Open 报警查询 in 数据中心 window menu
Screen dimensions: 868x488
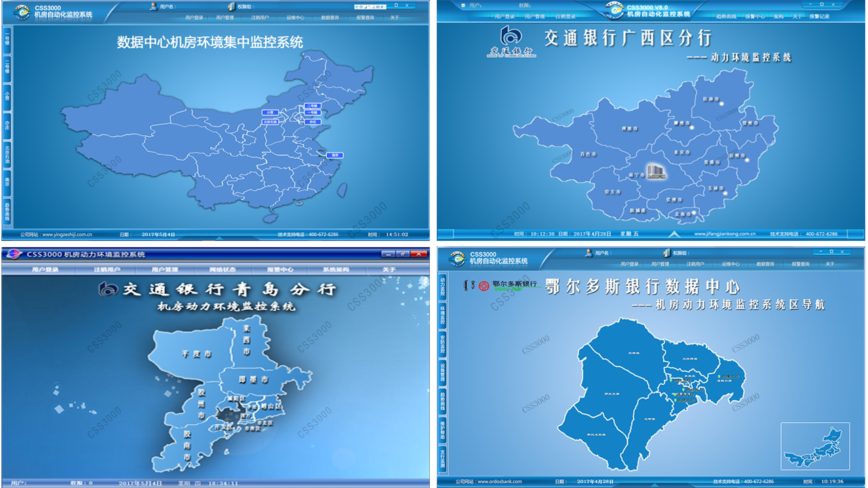click(365, 18)
